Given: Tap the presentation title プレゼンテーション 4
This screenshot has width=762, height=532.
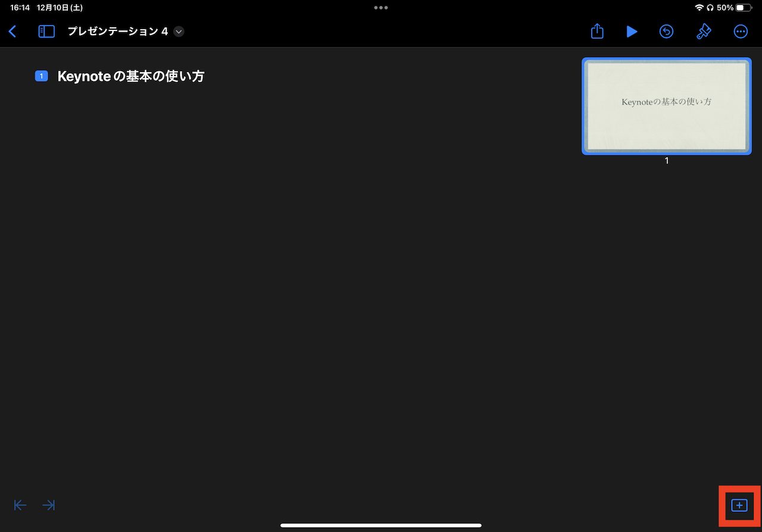Looking at the screenshot, I should 118,32.
